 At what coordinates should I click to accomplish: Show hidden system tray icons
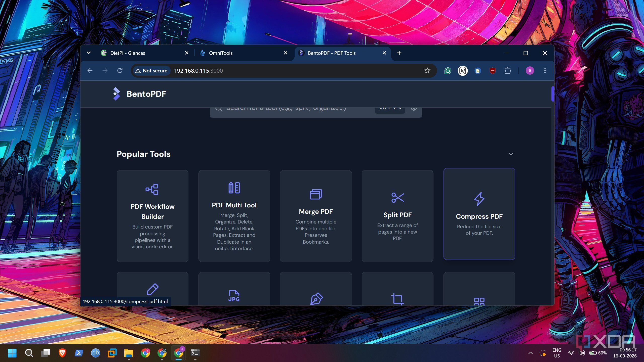point(530,353)
